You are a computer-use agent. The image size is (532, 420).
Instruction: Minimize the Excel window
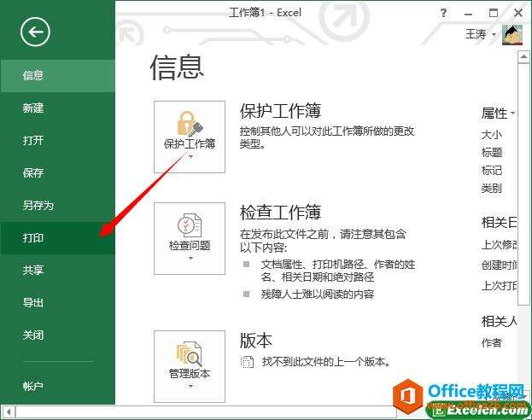pyautogui.click(x=468, y=14)
